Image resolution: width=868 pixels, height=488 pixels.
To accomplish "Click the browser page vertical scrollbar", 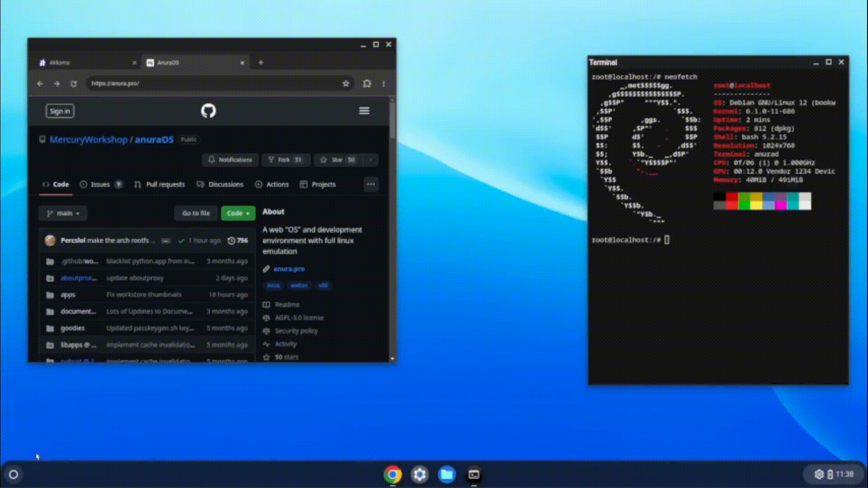I will click(392, 120).
